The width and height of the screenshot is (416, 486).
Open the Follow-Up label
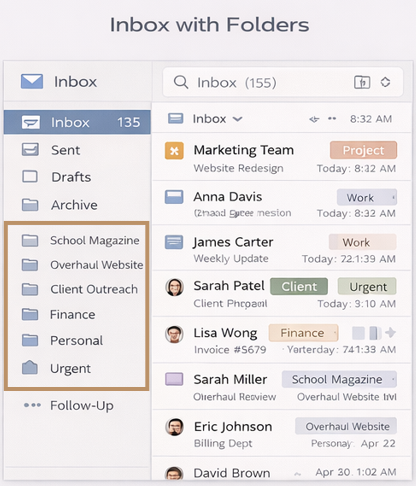click(82, 406)
